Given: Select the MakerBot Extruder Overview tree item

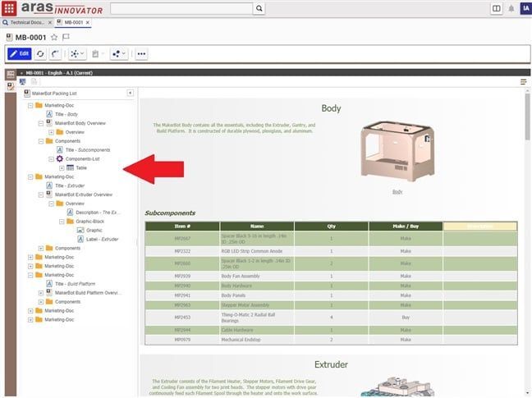Looking at the screenshot, I should point(89,194).
